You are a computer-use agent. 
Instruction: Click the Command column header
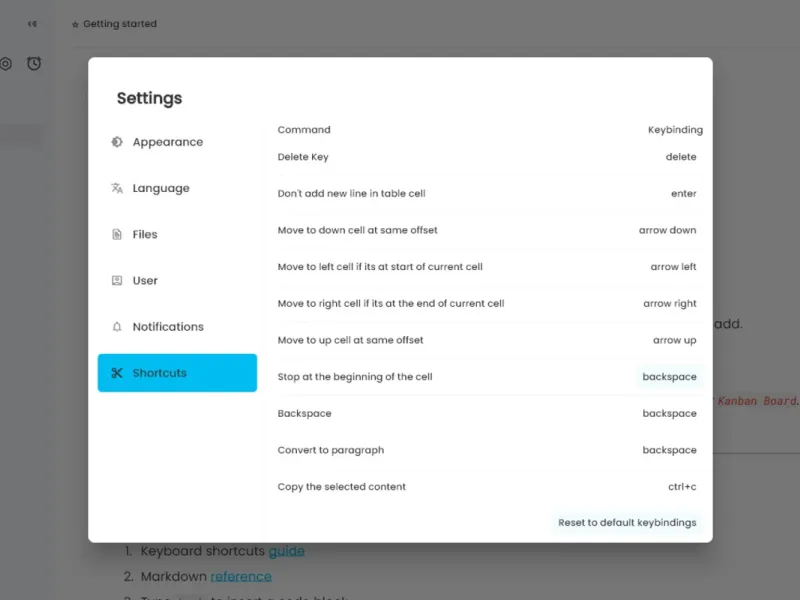pos(304,130)
